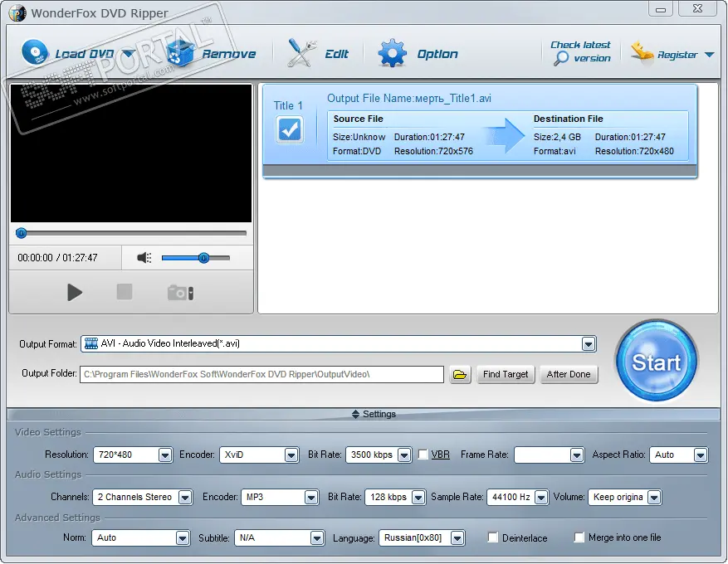This screenshot has width=728, height=564.
Task: Open the Edit tools icon
Action: 301,53
